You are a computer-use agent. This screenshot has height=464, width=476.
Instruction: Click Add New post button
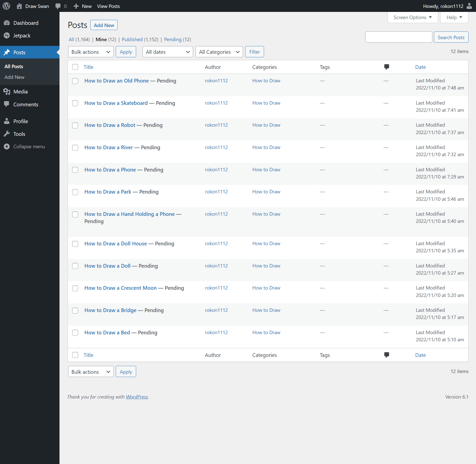(104, 25)
